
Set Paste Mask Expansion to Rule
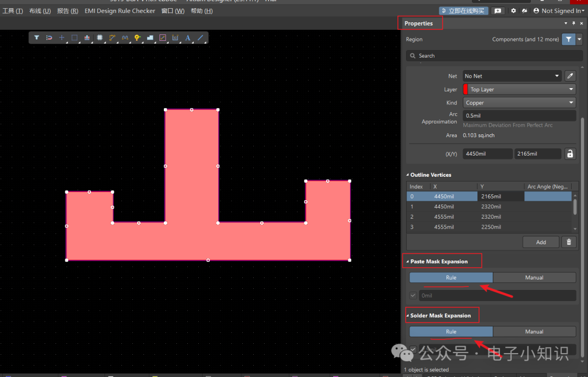[451, 277]
